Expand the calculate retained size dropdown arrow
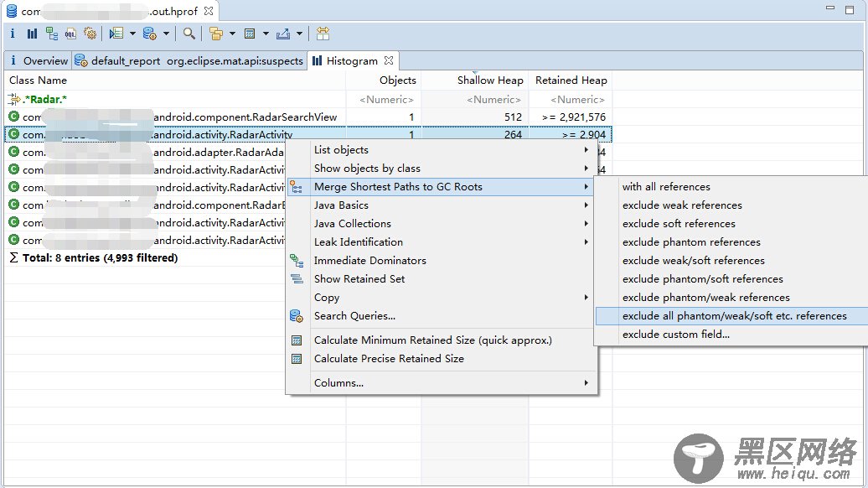Screen dimensions: 868x488 pos(266,34)
